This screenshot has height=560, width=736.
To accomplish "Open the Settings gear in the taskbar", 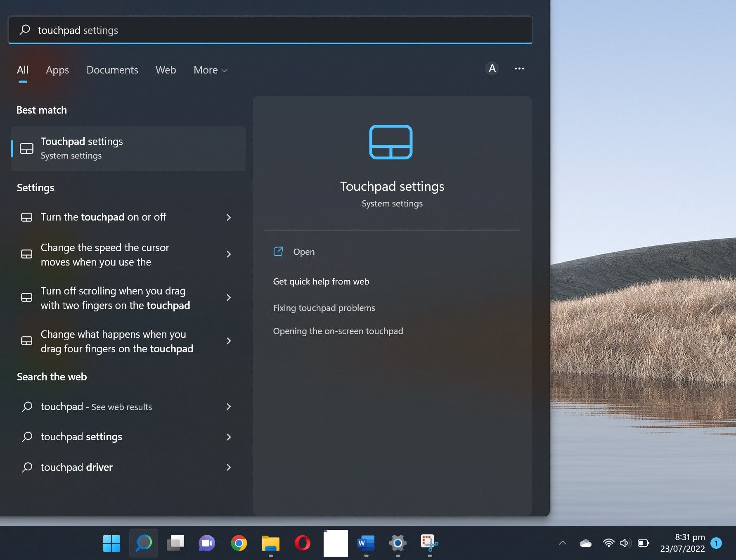I will coord(398,543).
